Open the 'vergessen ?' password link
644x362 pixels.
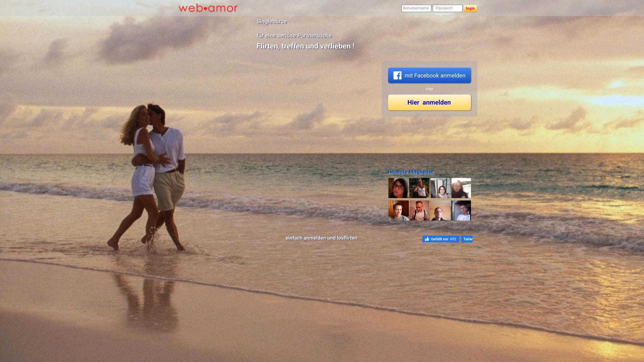(444, 14)
